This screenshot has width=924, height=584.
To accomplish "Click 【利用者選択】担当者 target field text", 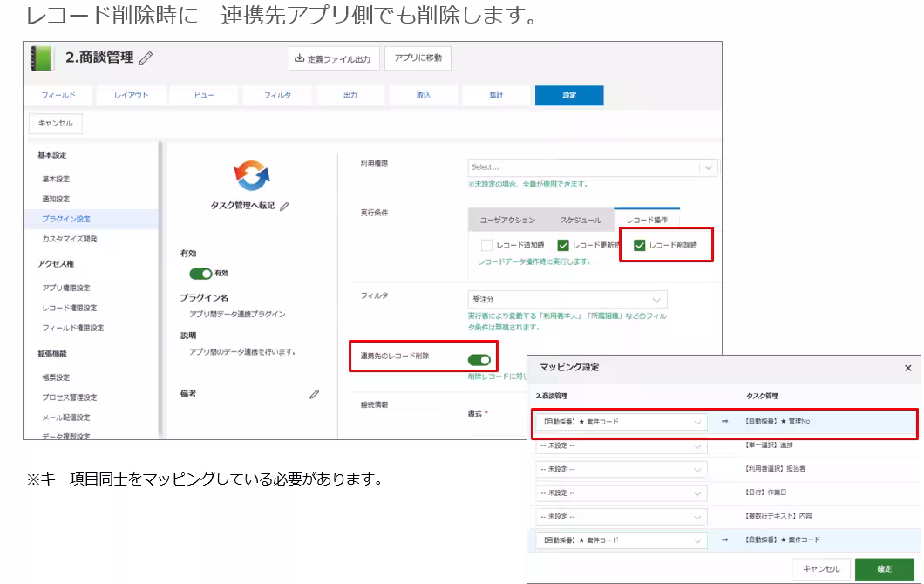I will click(x=775, y=468).
